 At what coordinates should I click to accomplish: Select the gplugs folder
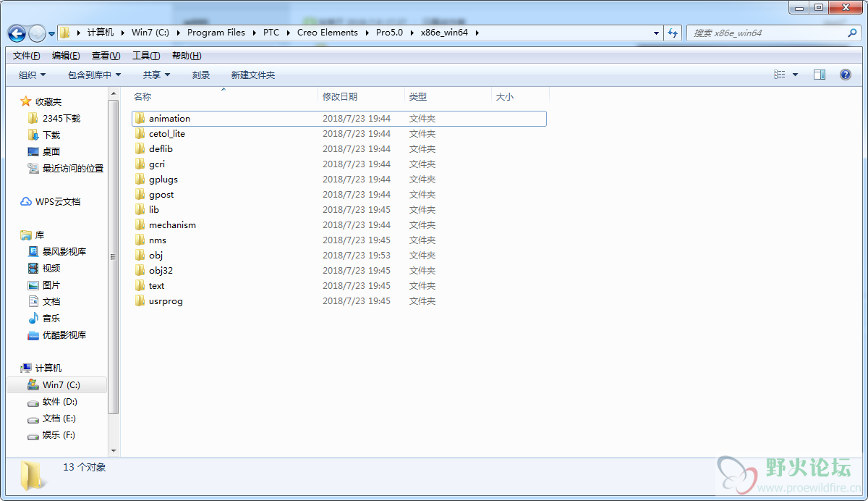pyautogui.click(x=339, y=180)
